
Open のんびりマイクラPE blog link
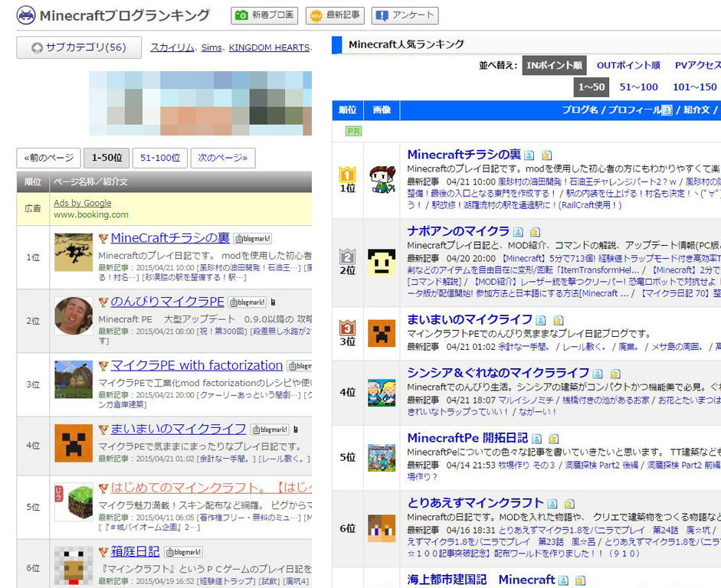pos(167,302)
